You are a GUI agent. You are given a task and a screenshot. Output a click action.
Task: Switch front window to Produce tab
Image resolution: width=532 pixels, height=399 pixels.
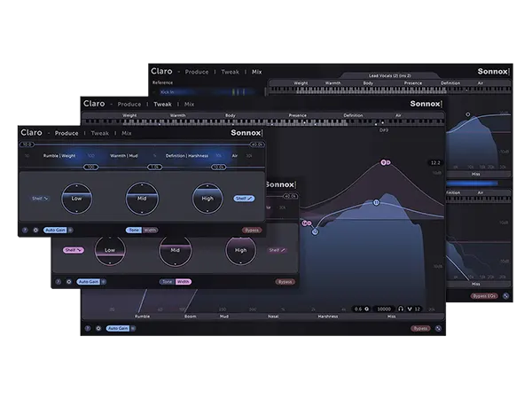point(66,133)
